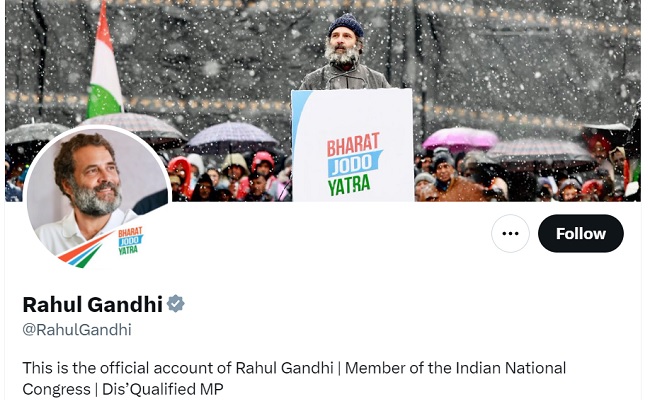
Task: Click the "Dis'Qualified MP" bio text
Action: coord(163,389)
